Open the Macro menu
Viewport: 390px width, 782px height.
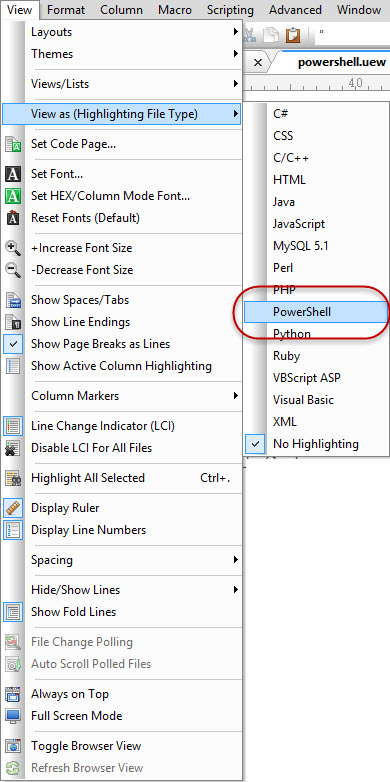[x=175, y=9]
